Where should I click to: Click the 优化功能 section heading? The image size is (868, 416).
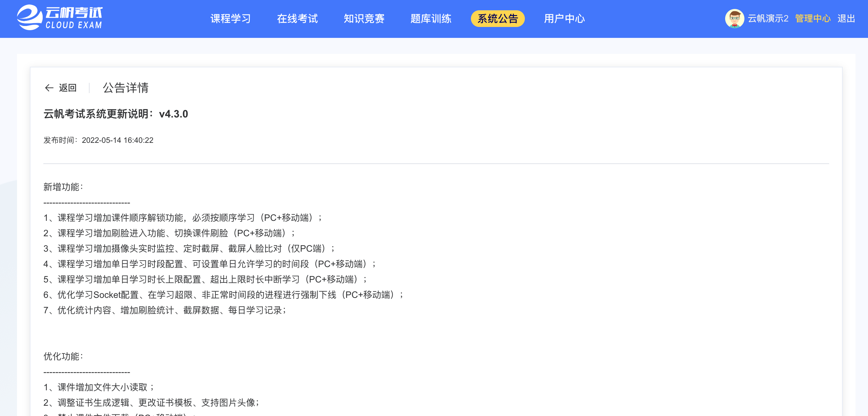tap(63, 356)
